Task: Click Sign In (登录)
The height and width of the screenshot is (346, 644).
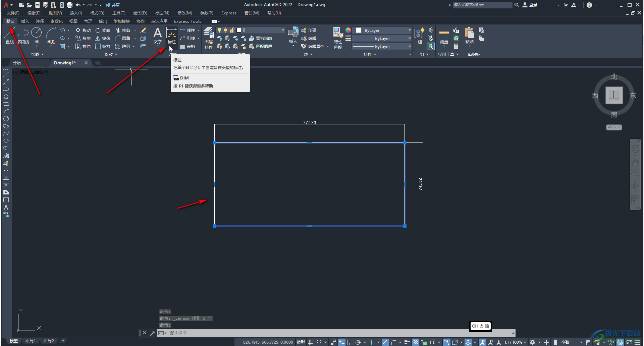Action: click(530, 5)
